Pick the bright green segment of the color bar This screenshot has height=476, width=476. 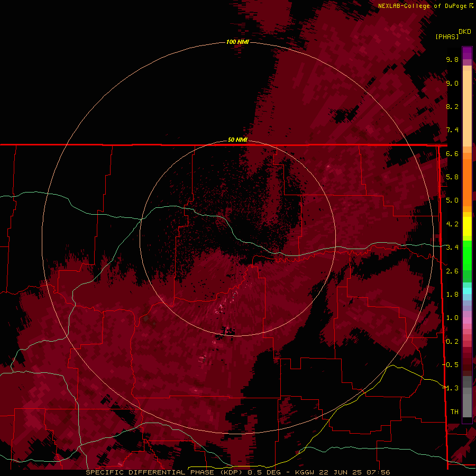[467, 255]
